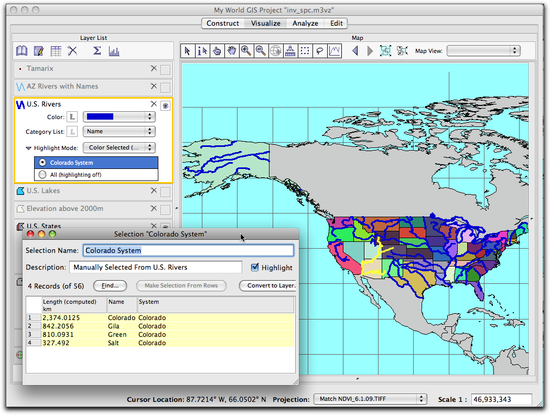550x415 pixels.
Task: Show the Tamarix layer visibility box
Action: pos(165,69)
